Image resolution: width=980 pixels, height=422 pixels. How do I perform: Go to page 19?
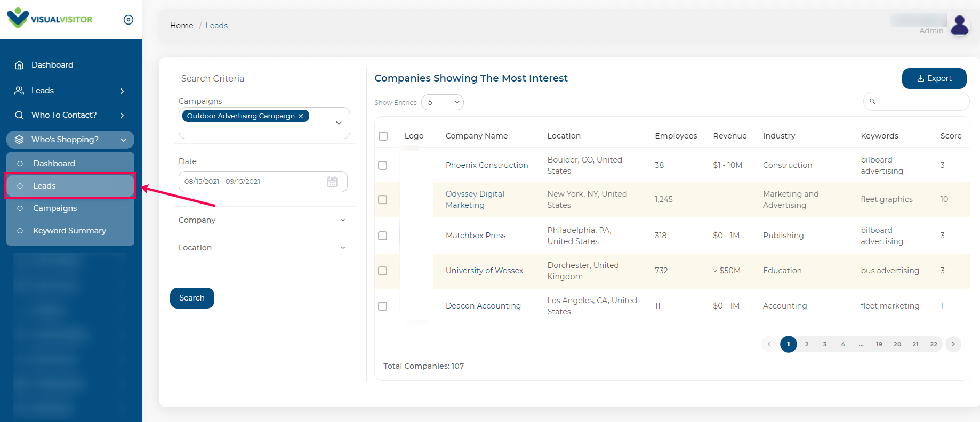coord(879,344)
